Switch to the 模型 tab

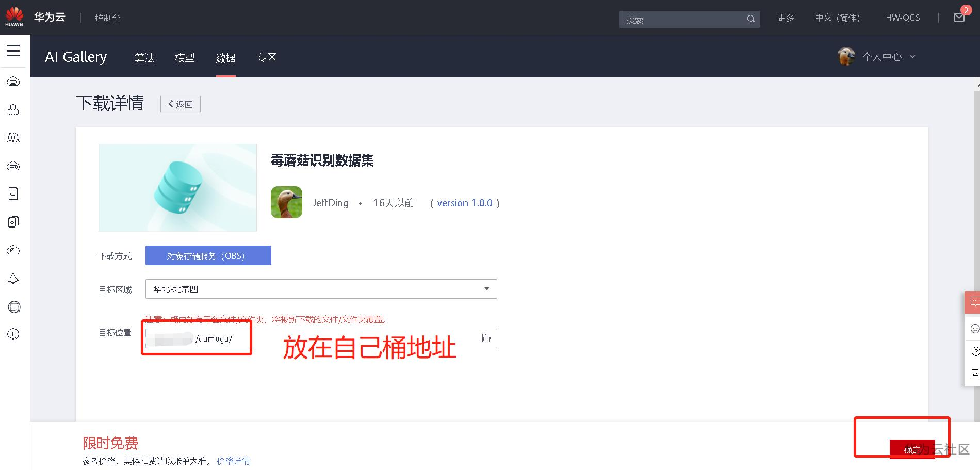[185, 58]
